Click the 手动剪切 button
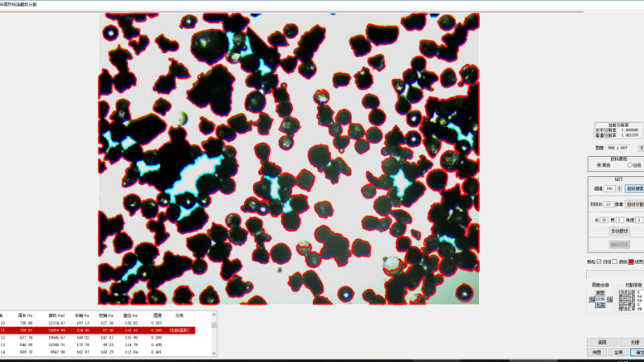This screenshot has width=644, height=362. point(618,230)
